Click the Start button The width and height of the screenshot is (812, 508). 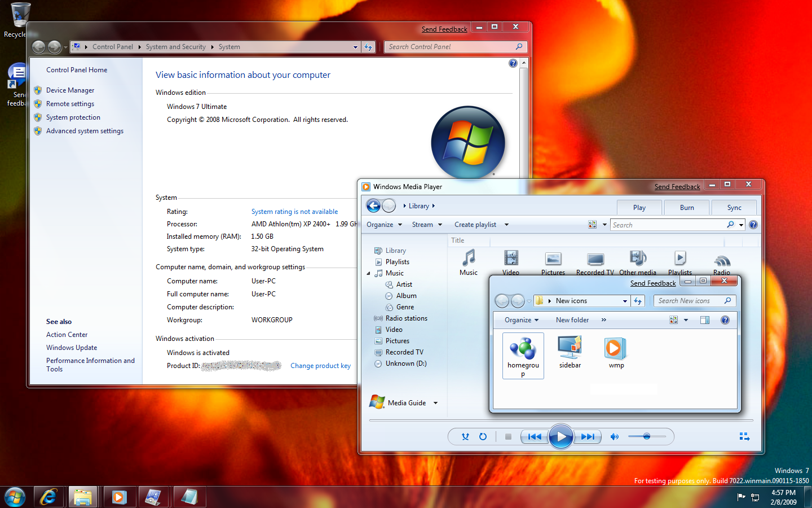coord(15,497)
